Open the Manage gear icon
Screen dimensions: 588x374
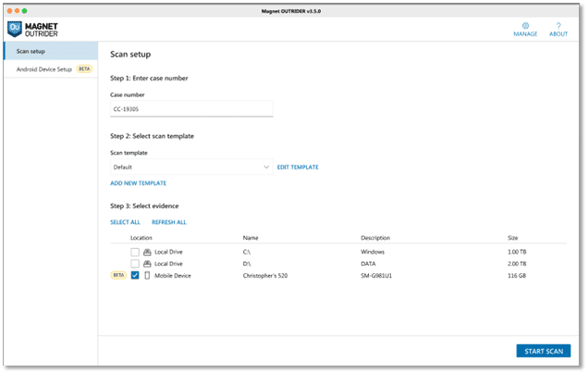[x=525, y=27]
